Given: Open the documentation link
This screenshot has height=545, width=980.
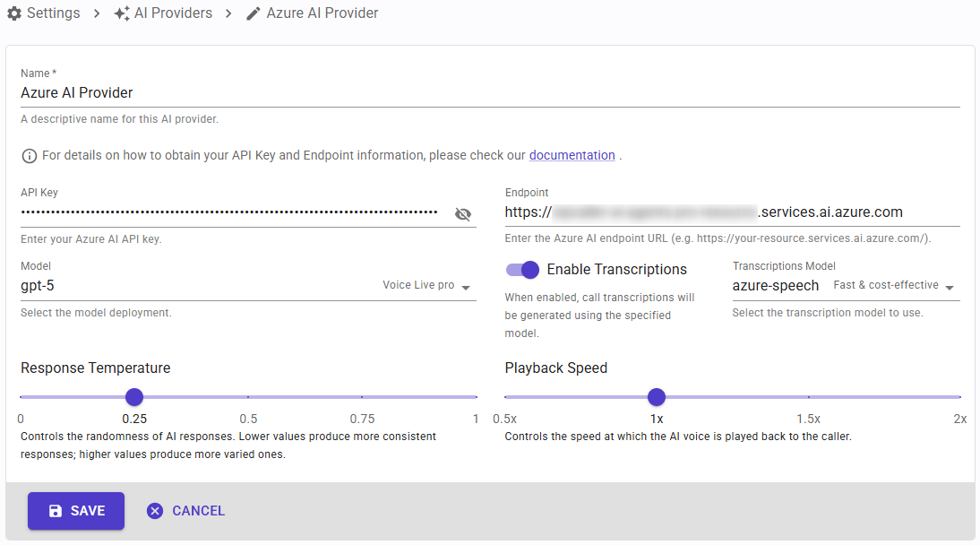Looking at the screenshot, I should [572, 155].
